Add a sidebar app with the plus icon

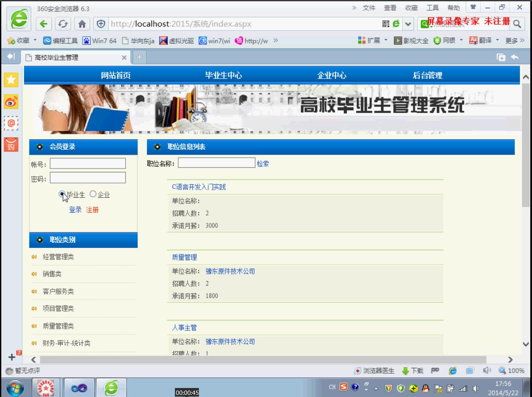[12, 357]
